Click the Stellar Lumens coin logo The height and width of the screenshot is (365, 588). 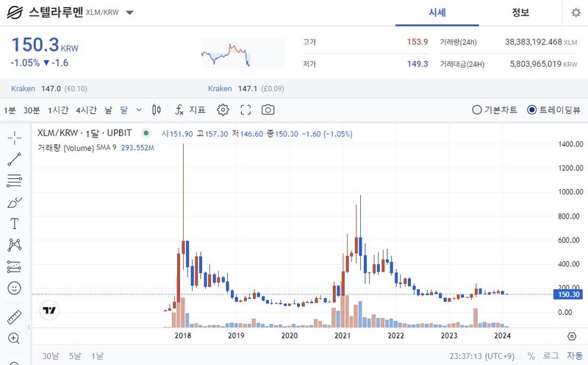(x=15, y=13)
